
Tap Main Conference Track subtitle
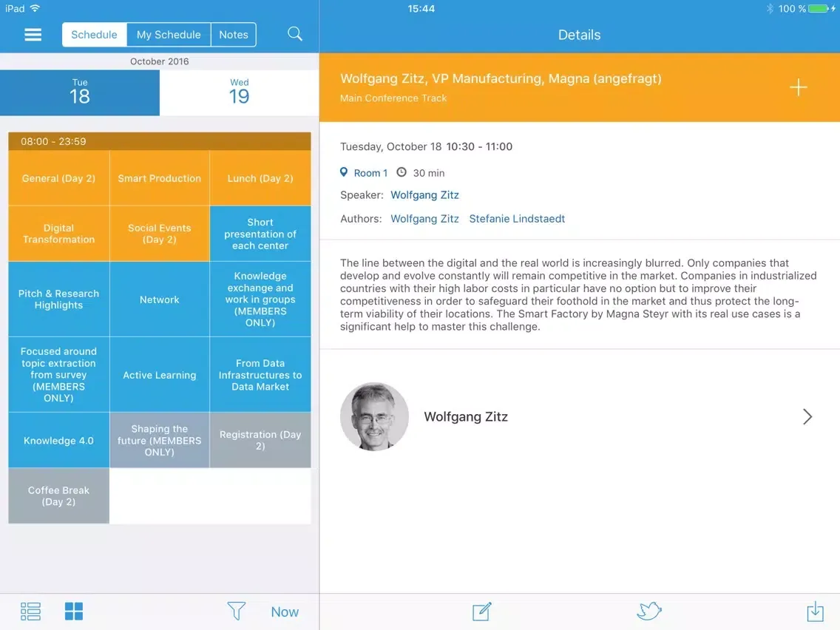click(393, 98)
